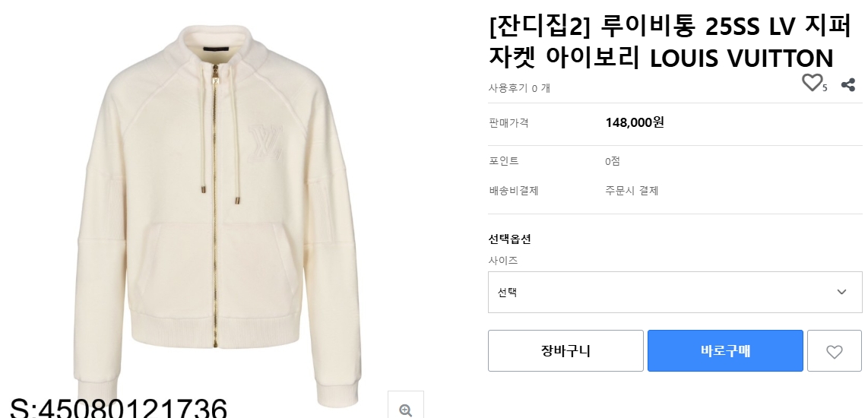Click the chevron arrow of the size selector
The width and height of the screenshot is (868, 418).
[x=841, y=292]
